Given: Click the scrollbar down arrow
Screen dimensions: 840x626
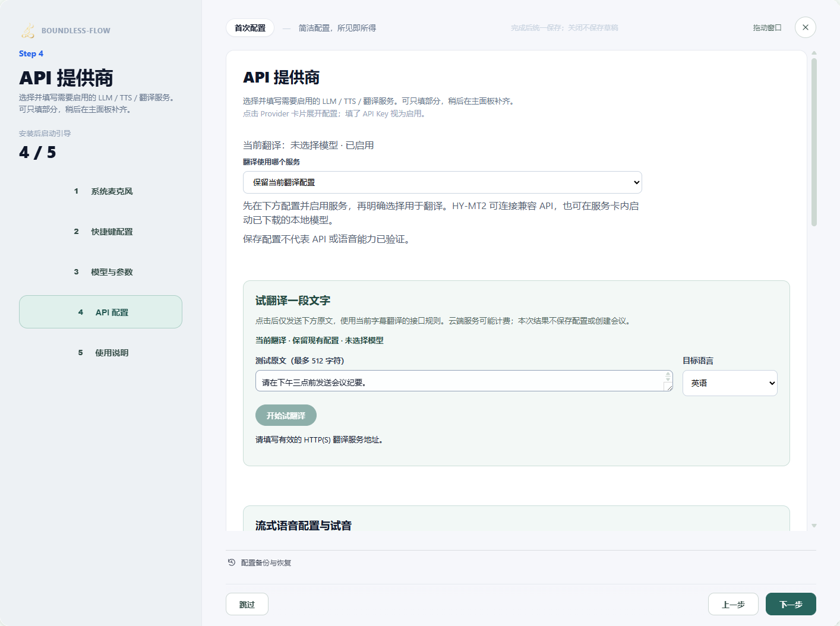Looking at the screenshot, I should (x=814, y=526).
